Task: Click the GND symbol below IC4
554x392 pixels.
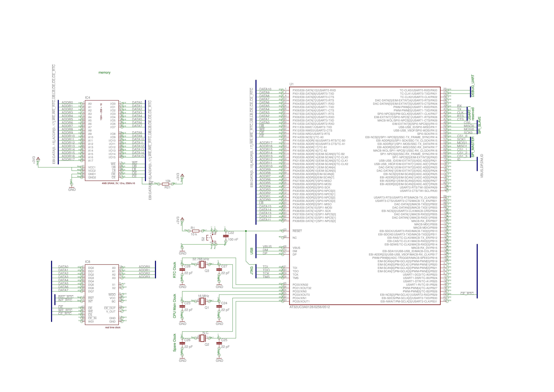Action: tap(72, 188)
